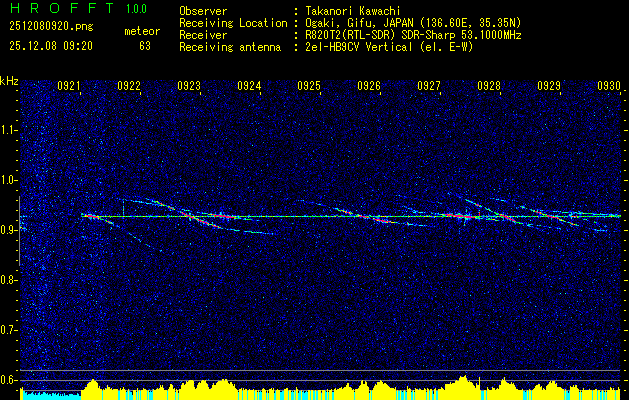Click the kHz axis unit label
Viewport: 629px width, 400px height.
pos(9,81)
